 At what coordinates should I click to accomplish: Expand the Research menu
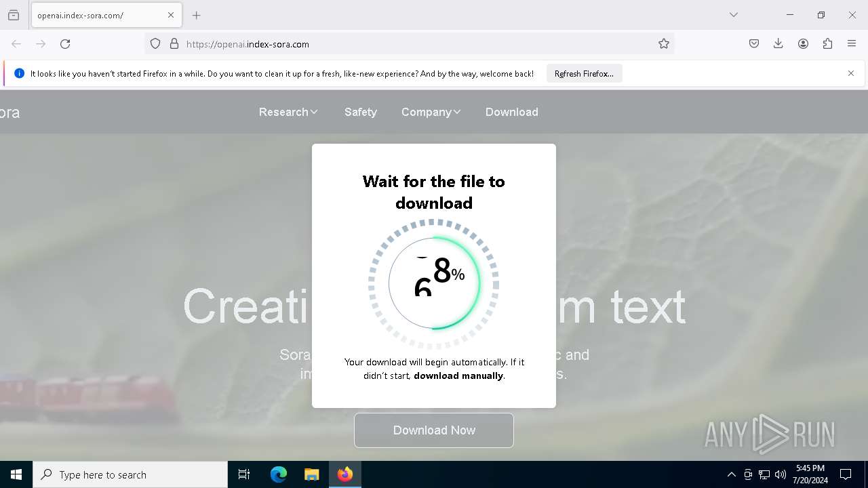(288, 112)
